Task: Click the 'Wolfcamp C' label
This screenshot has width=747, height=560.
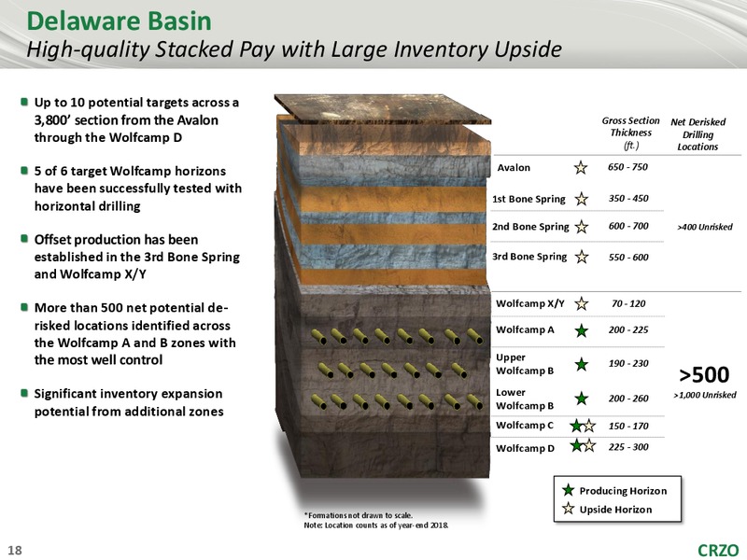Action: 525,426
